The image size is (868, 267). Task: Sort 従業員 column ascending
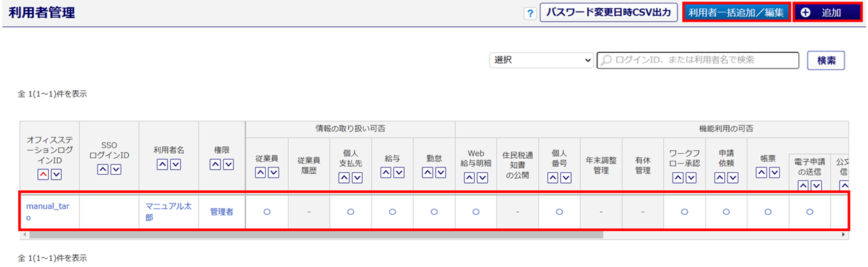260,173
